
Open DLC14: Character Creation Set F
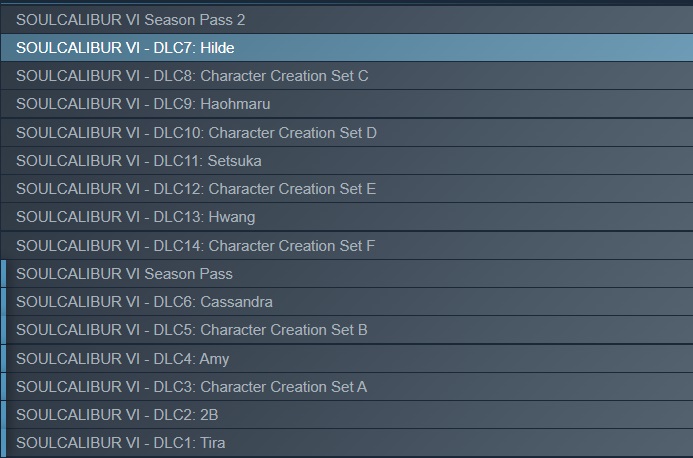pyautogui.click(x=196, y=245)
